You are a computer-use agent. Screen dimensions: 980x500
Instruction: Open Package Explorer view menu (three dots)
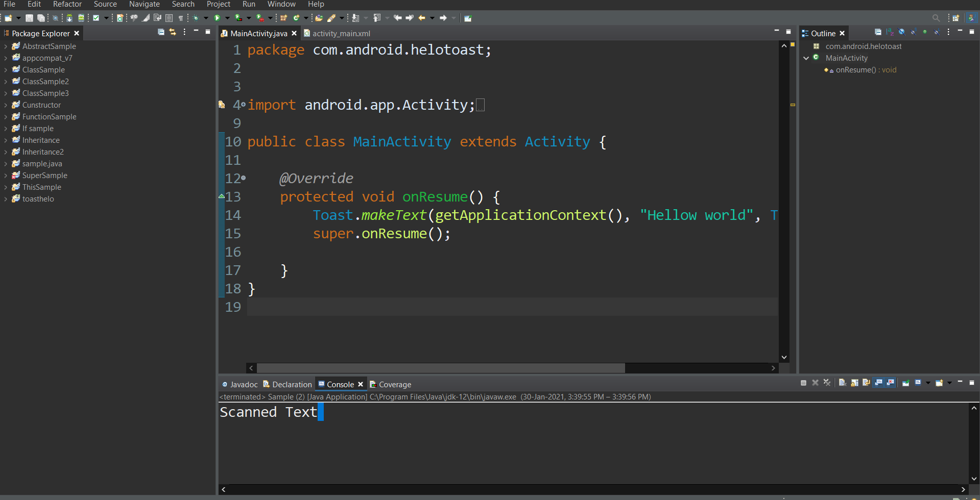[x=184, y=32]
